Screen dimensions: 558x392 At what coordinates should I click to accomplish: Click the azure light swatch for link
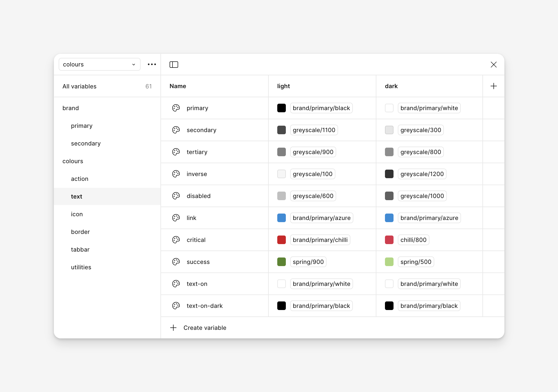click(x=281, y=218)
